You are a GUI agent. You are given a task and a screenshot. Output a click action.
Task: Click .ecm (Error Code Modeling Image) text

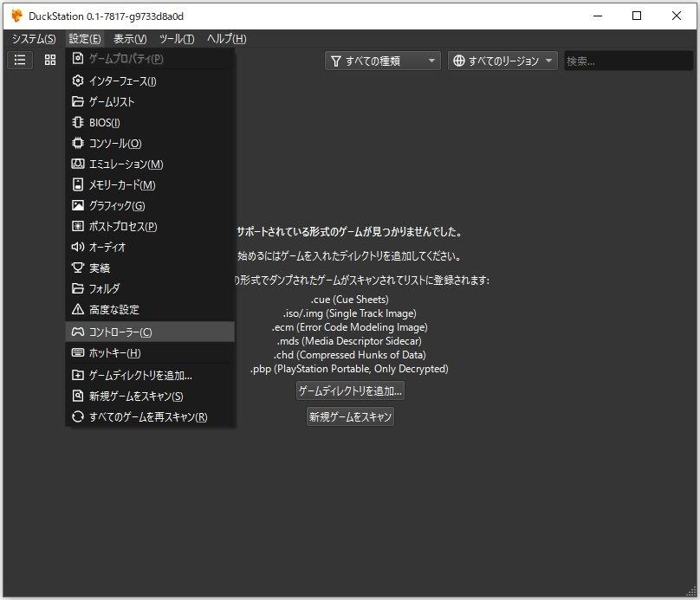(349, 327)
